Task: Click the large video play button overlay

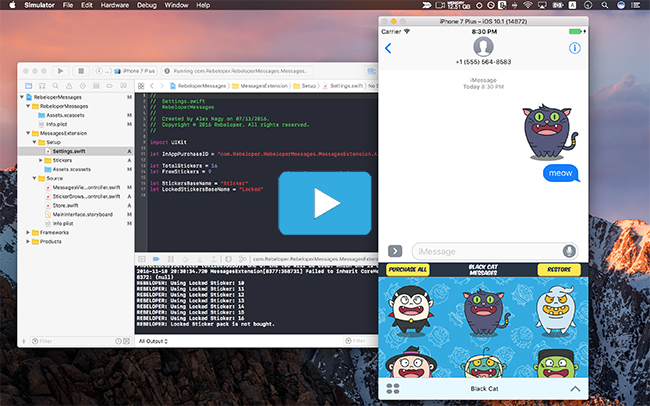Action: [325, 203]
